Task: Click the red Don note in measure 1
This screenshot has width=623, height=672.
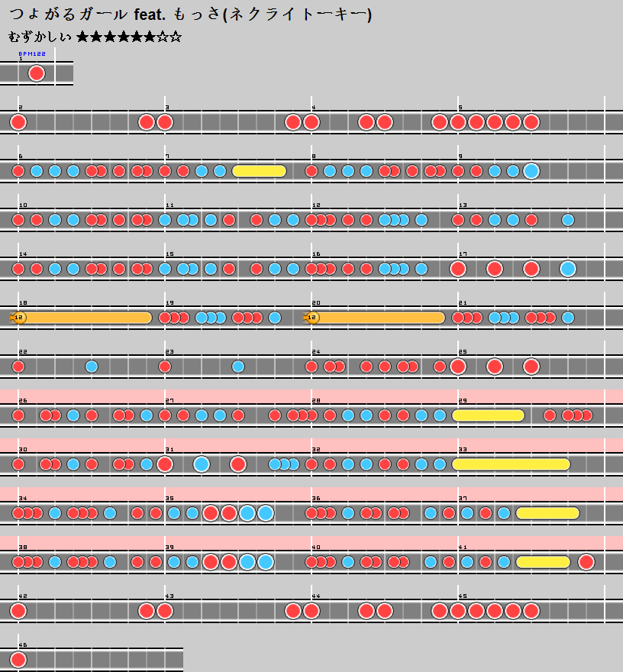Action: [37, 73]
